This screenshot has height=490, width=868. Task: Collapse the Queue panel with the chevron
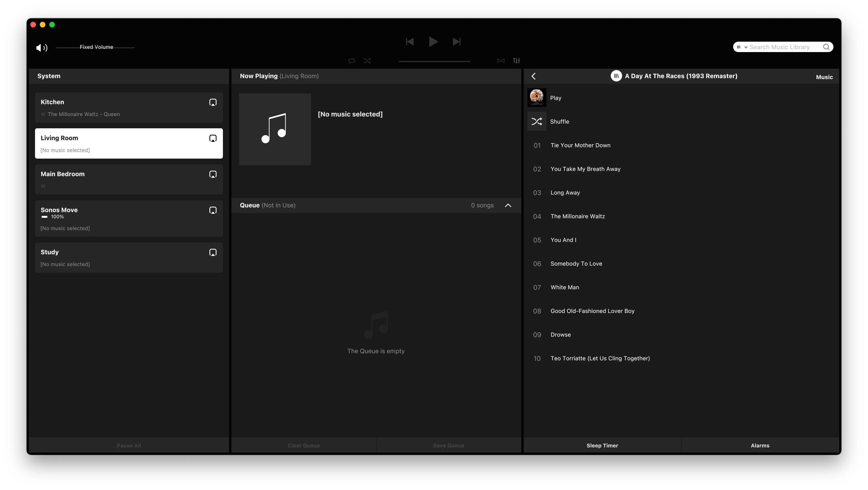(x=508, y=205)
